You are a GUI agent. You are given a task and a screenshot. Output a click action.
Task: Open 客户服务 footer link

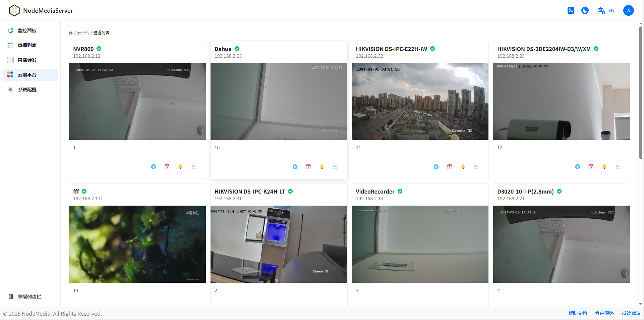coord(604,313)
